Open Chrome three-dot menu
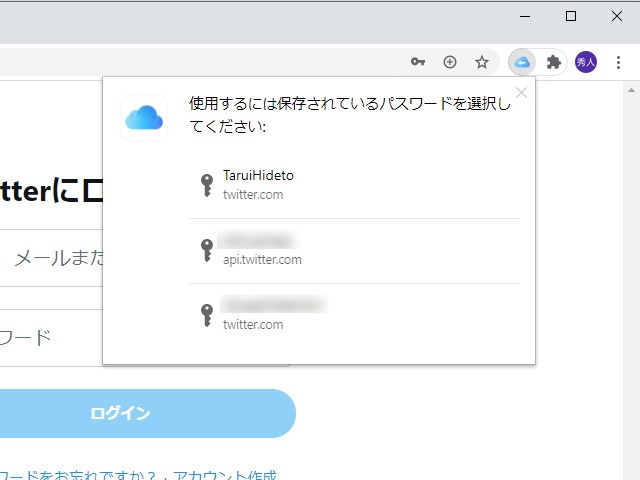Viewport: 640px width, 480px height. coord(618,62)
